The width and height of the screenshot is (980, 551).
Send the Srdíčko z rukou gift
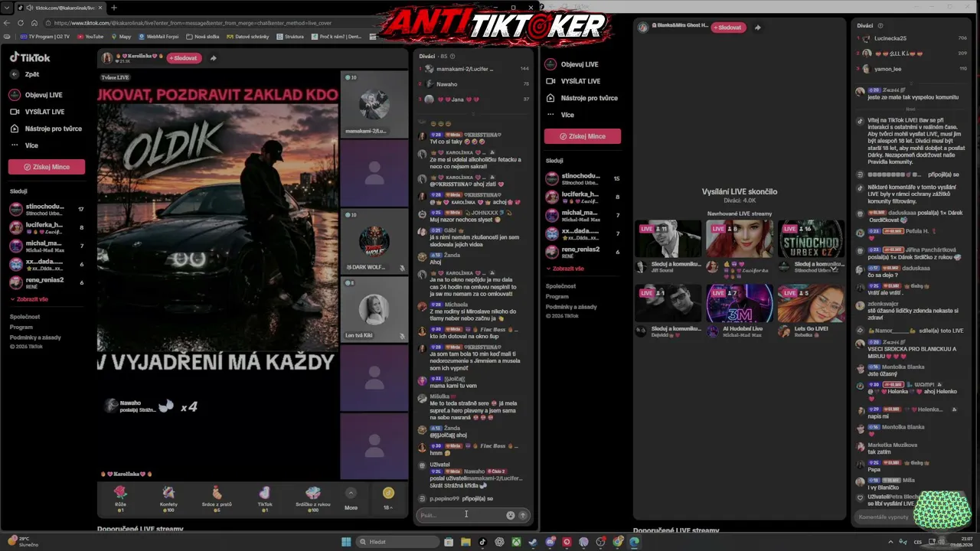pos(312,497)
